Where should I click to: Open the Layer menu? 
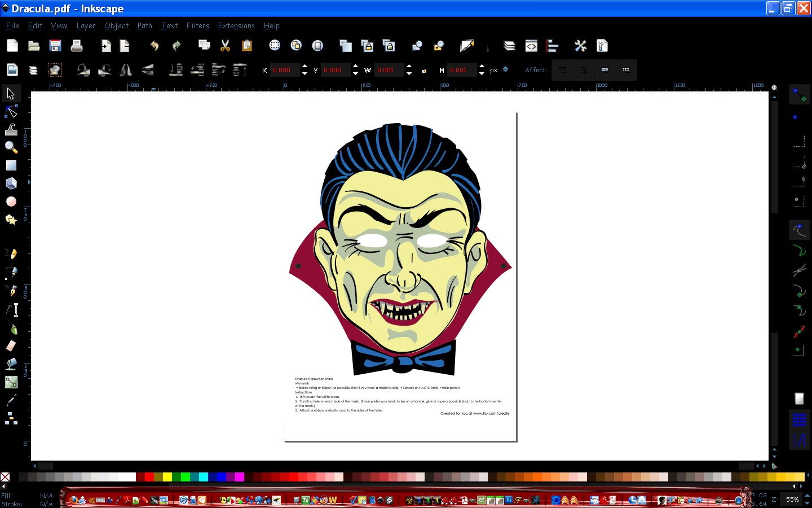pos(86,25)
